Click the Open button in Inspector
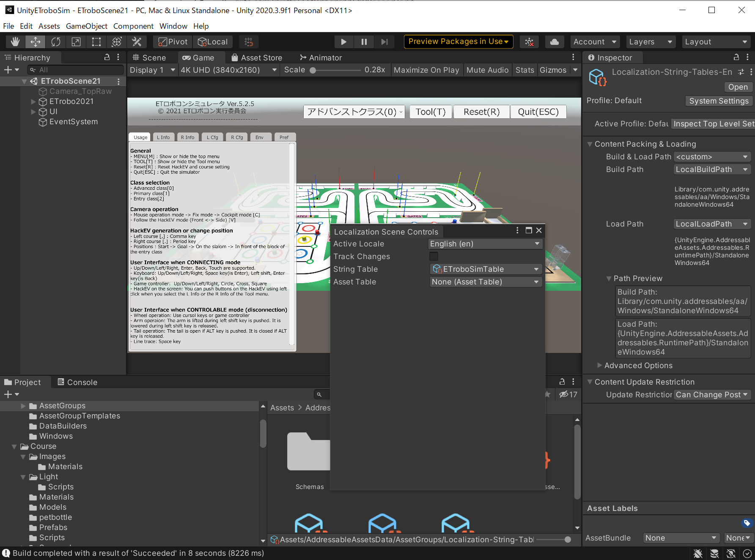The width and height of the screenshot is (755, 560). point(738,87)
